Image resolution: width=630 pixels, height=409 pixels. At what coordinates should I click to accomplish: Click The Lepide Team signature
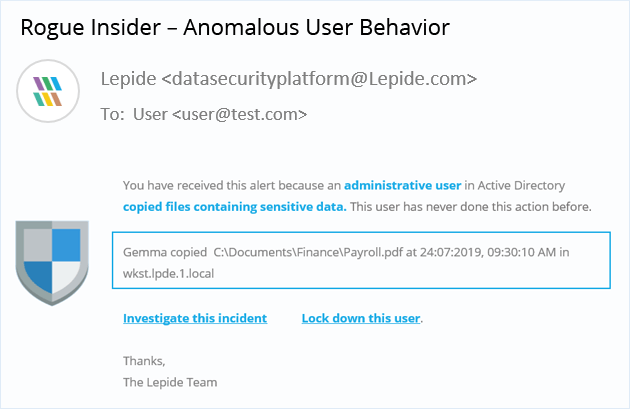[x=170, y=382]
